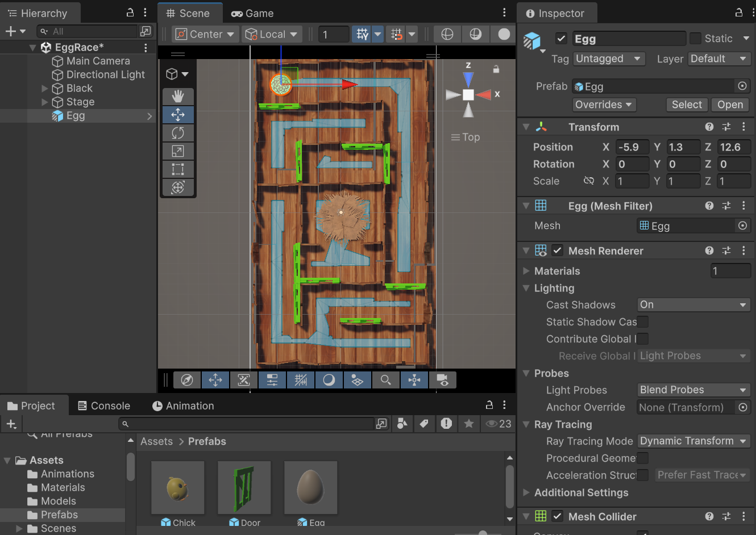This screenshot has width=756, height=535.
Task: Open Mesh Renderer help icon
Action: pyautogui.click(x=709, y=250)
